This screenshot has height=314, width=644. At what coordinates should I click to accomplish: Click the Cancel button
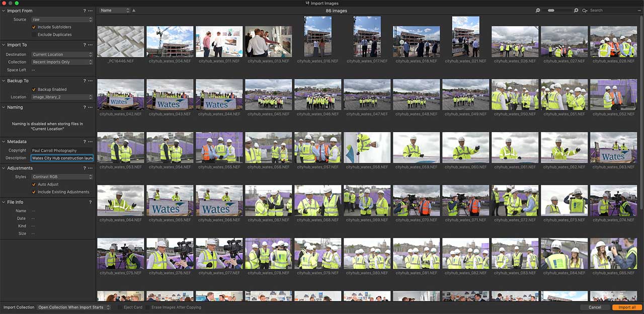coord(595,307)
